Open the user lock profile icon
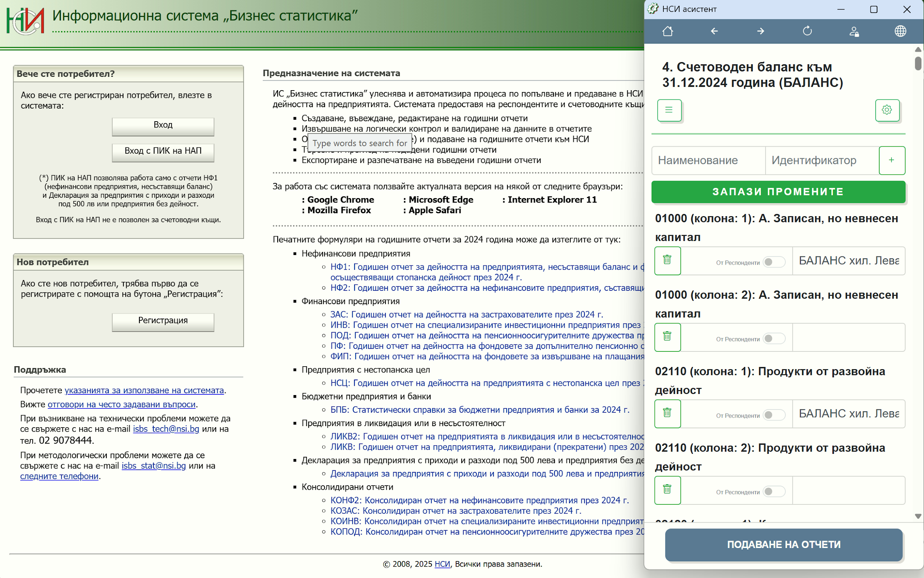Viewport: 924px width, 578px height. (x=854, y=31)
